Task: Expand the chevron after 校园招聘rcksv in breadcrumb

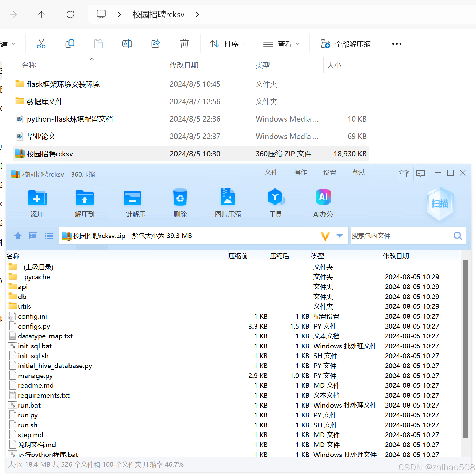Action: click(197, 14)
